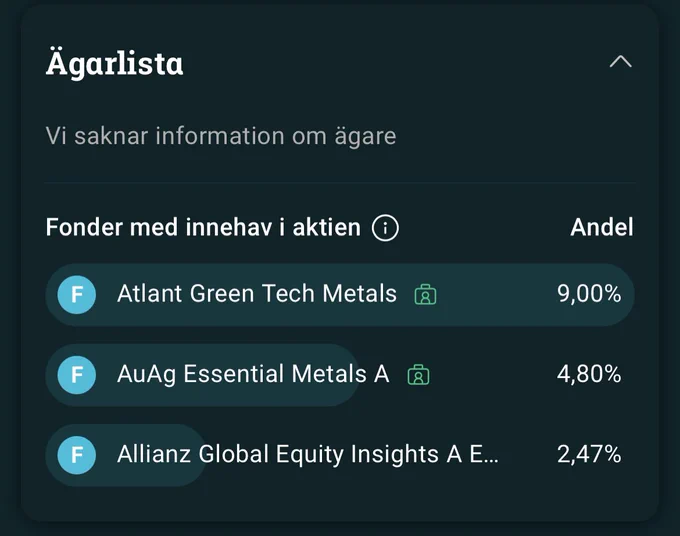680x536 pixels.
Task: Click the full-width share bar for Atlant
Action: pos(340,294)
